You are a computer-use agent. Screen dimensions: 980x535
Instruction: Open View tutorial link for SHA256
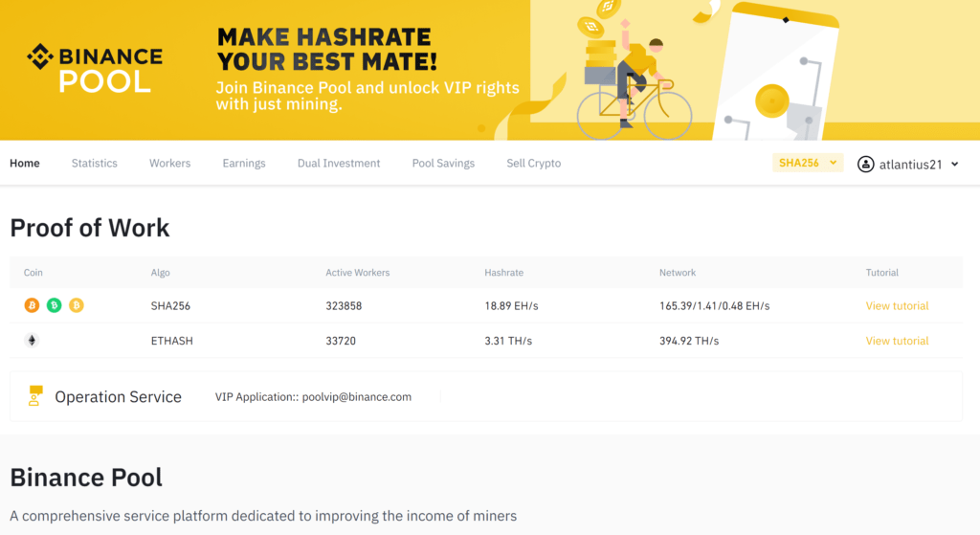click(x=897, y=306)
